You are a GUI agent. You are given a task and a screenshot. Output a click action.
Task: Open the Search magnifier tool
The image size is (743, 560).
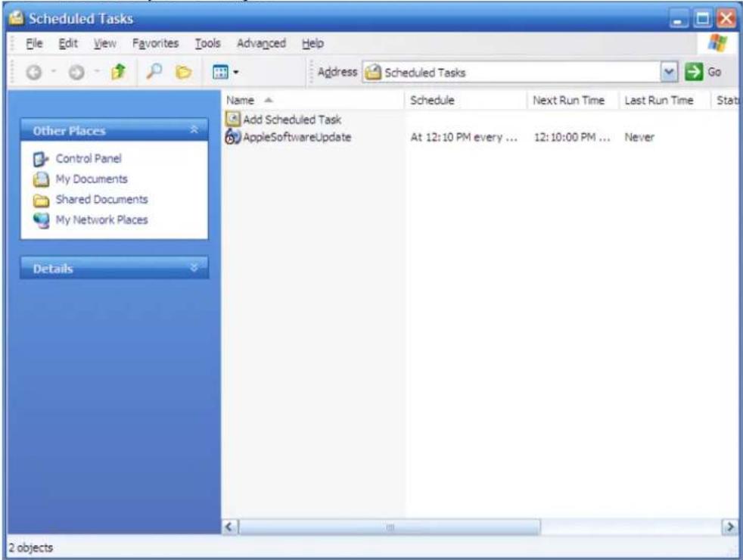click(x=154, y=72)
